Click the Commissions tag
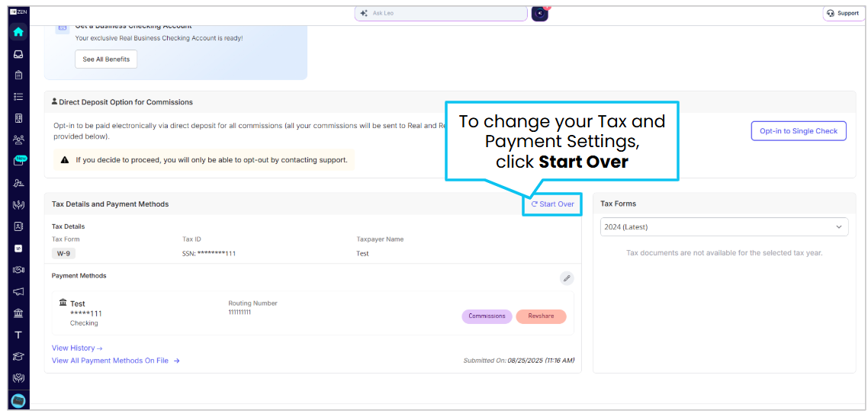 tap(487, 316)
